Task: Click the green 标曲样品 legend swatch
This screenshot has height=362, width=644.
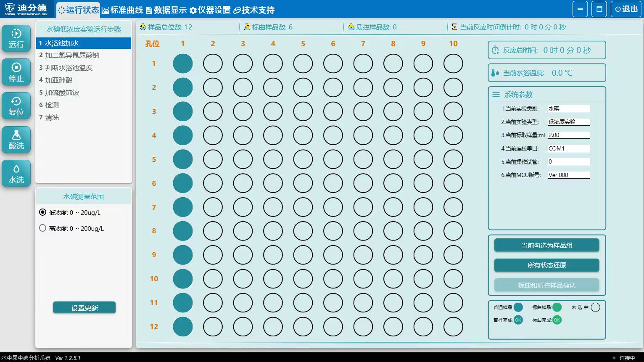Action: pyautogui.click(x=557, y=307)
